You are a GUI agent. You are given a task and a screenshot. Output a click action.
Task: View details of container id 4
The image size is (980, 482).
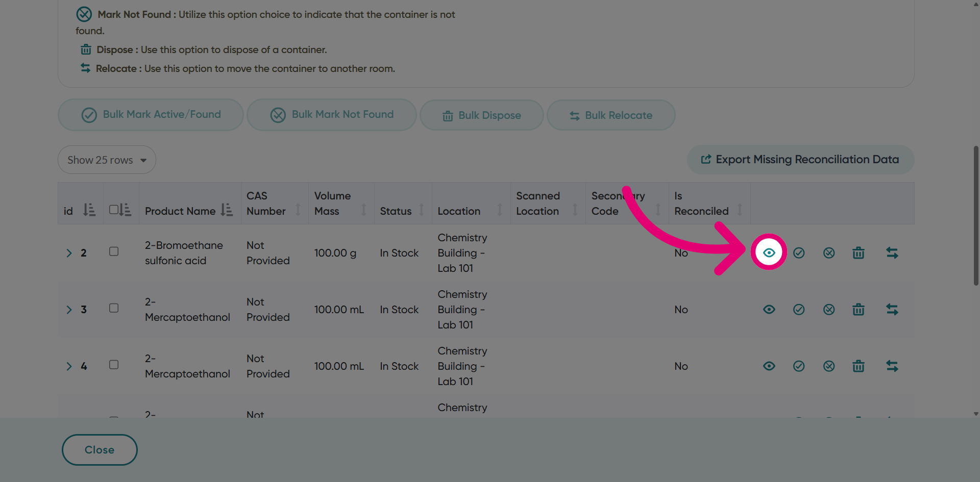point(769,366)
